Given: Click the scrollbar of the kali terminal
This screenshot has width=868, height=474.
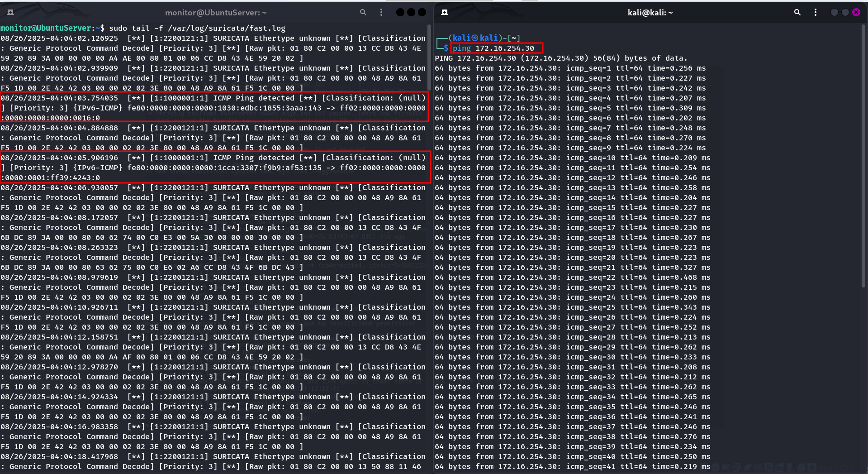Looking at the screenshot, I should [863, 154].
